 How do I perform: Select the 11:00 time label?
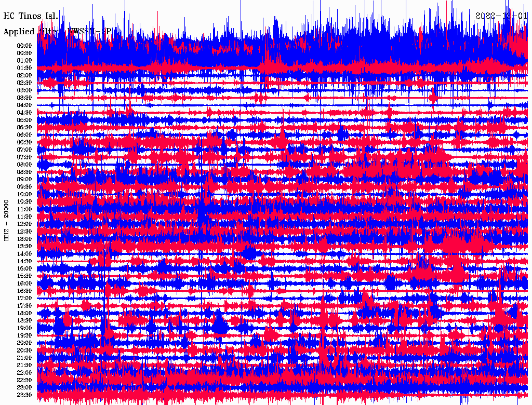[24, 209]
